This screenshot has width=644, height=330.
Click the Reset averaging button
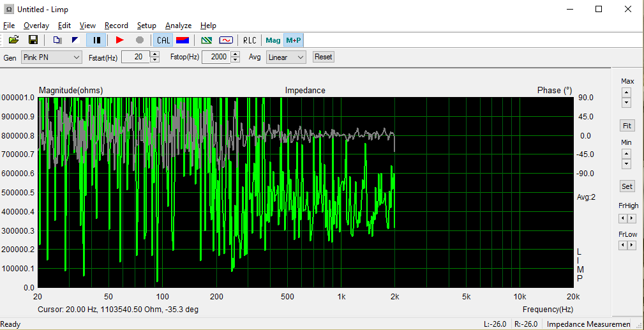(323, 57)
